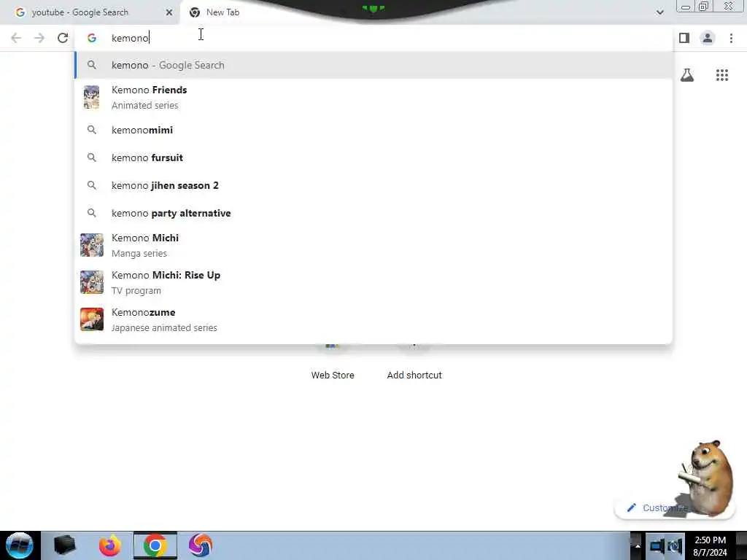Click the Chrome taskbar icon
The height and width of the screenshot is (560, 747).
(155, 545)
